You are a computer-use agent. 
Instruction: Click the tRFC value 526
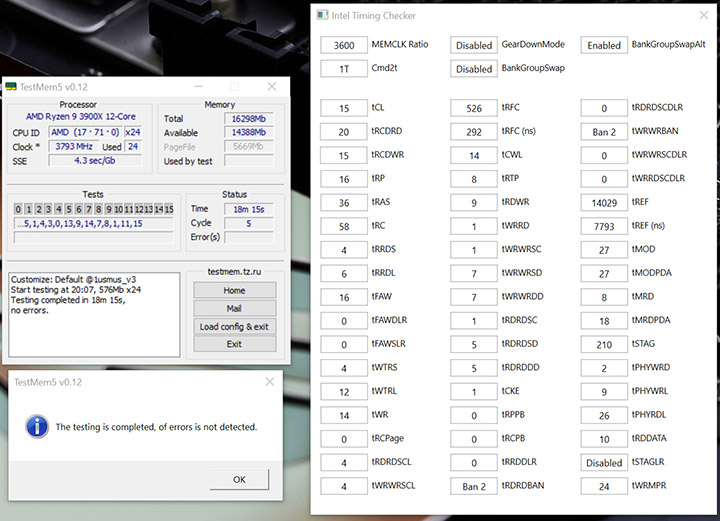474,108
